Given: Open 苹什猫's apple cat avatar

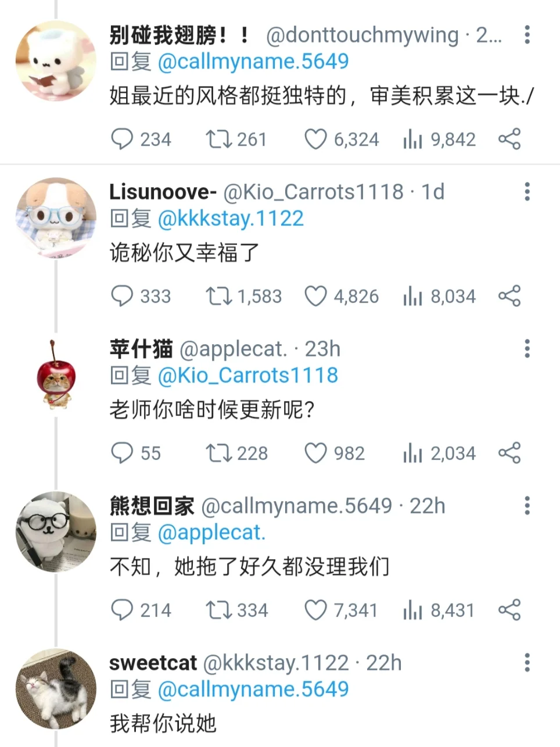Looking at the screenshot, I should coord(56,375).
